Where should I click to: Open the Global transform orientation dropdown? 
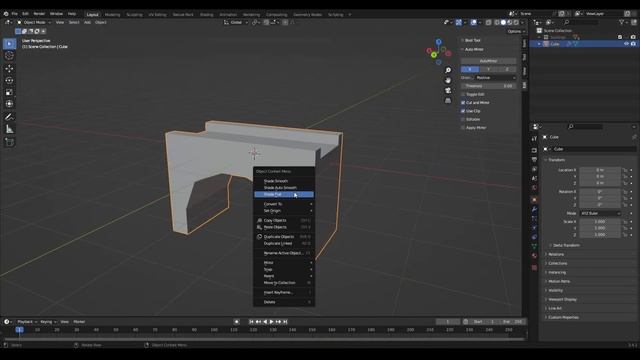coord(236,22)
